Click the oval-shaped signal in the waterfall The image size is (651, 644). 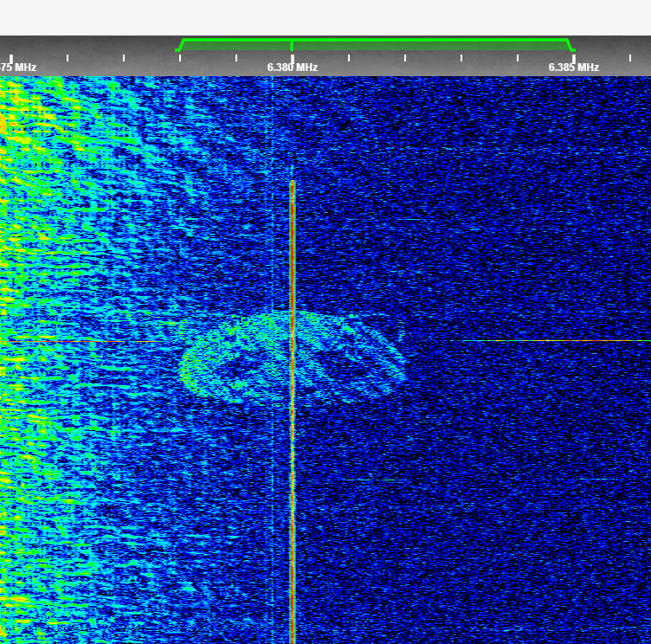293,357
